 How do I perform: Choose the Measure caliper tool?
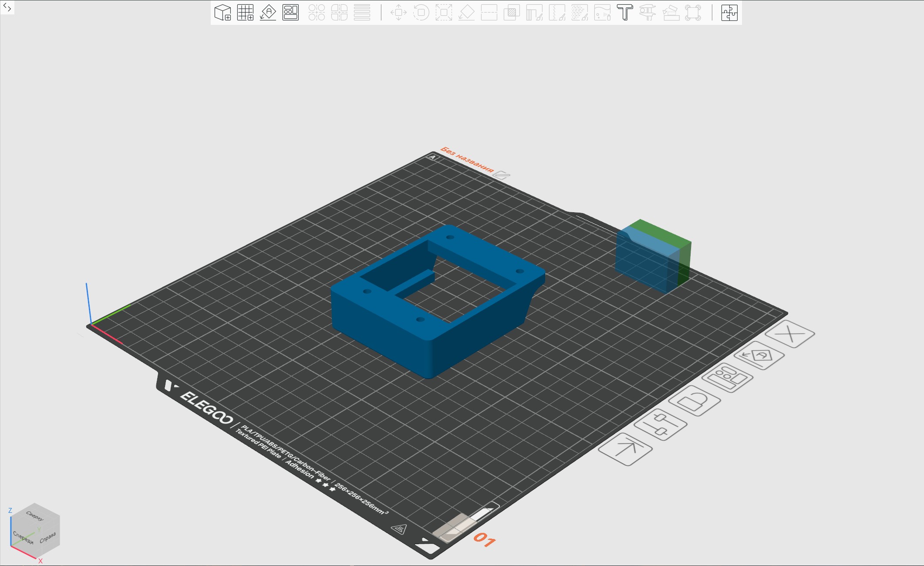tap(647, 12)
